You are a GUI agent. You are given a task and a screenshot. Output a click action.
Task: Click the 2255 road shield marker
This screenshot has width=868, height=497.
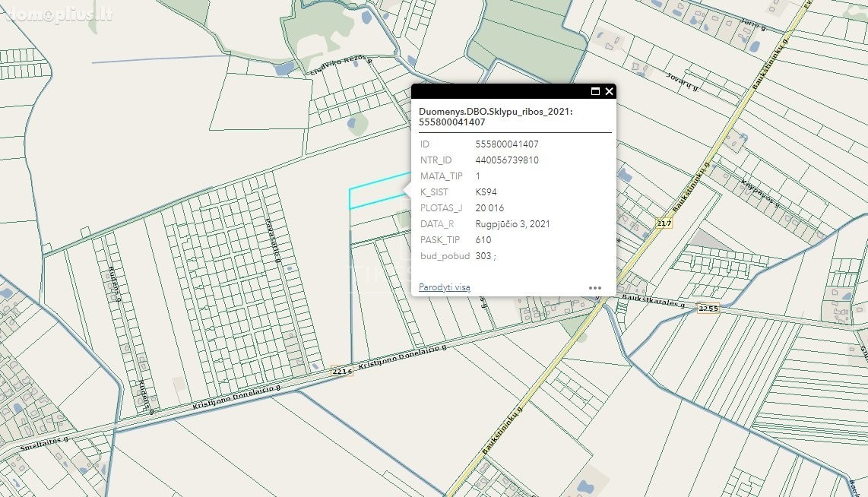pos(708,308)
